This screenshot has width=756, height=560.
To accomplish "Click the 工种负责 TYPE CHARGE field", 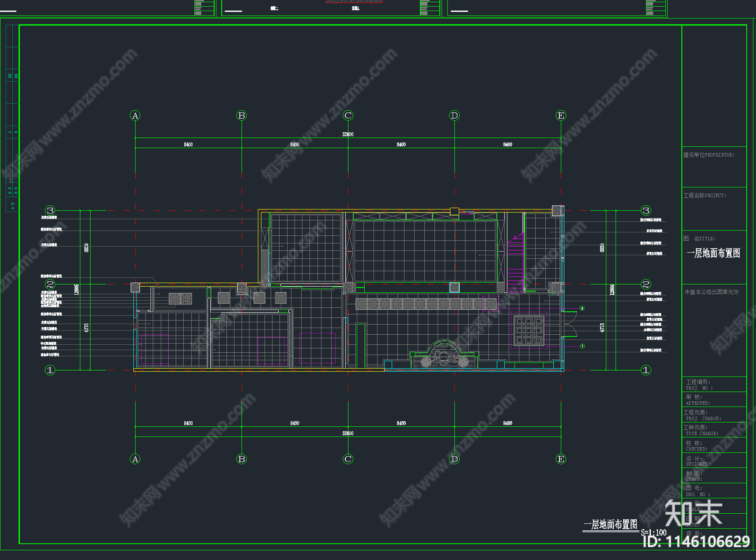I will (714, 430).
